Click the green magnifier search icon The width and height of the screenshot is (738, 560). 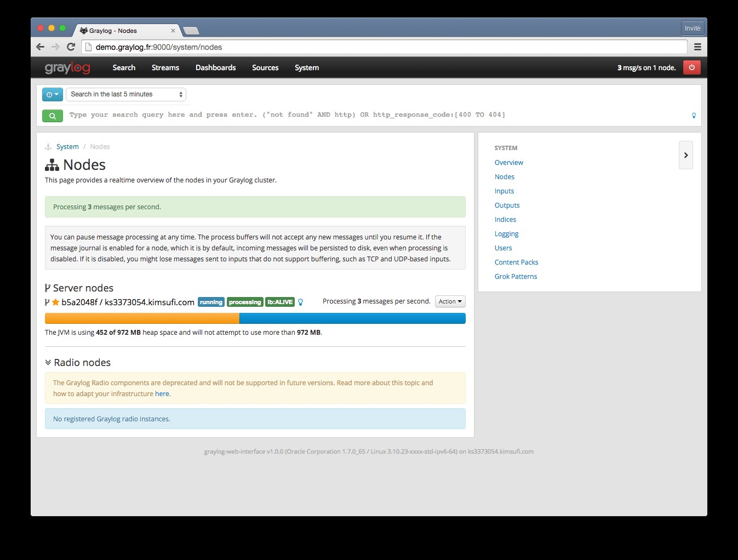point(52,116)
